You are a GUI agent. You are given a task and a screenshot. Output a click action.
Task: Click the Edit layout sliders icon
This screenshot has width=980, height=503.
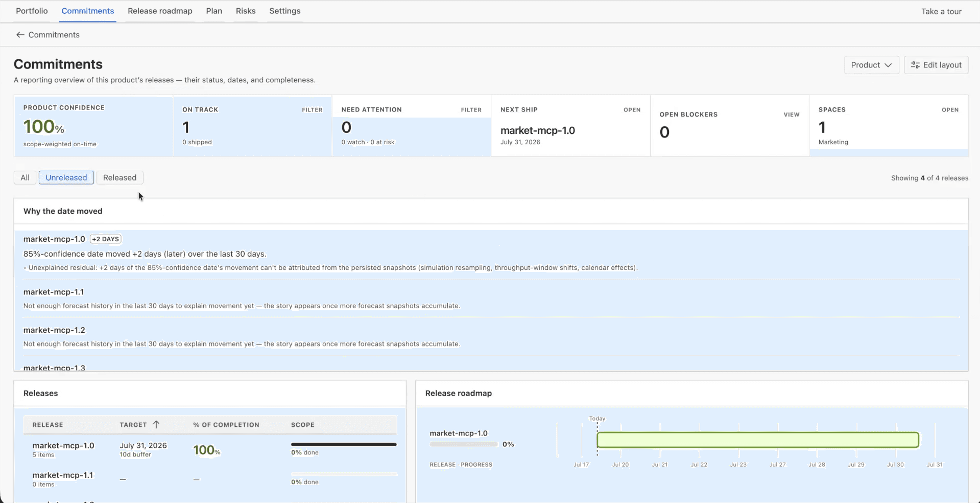pos(915,65)
